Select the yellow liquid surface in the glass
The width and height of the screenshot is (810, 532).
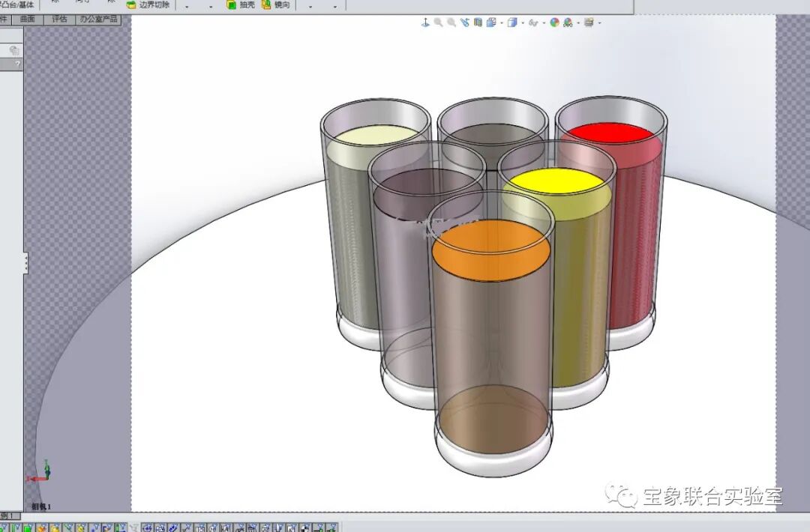tap(556, 181)
